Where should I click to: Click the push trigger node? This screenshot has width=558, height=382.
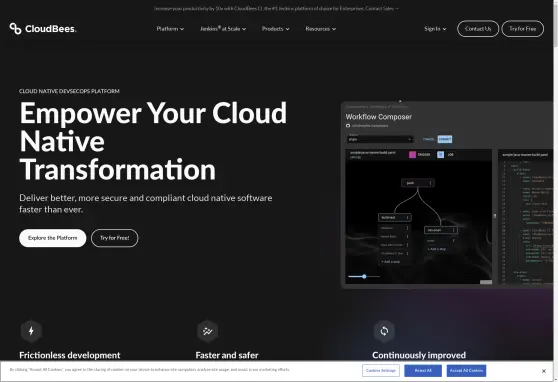418,183
